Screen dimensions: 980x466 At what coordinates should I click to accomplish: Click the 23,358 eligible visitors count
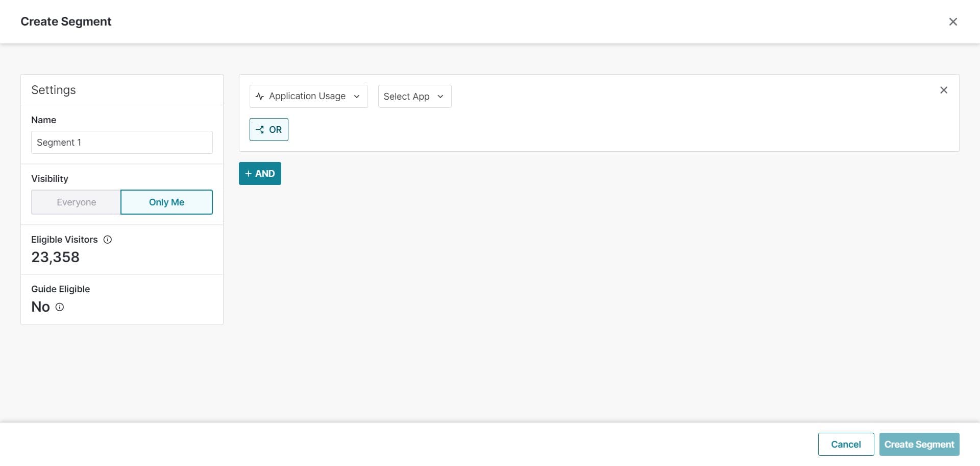pos(56,257)
